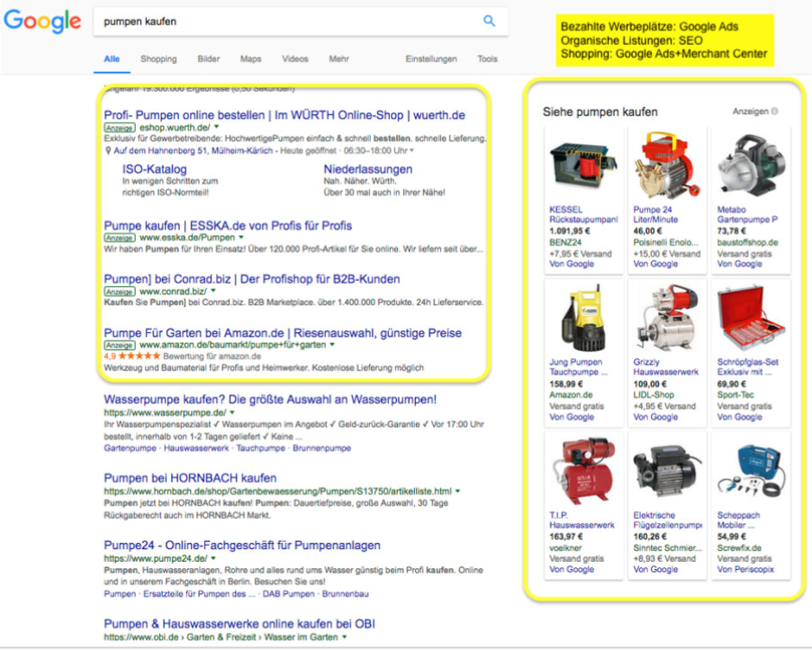Viewport: 812px width, 651px height.
Task: Click the location pin beside Auf dem Hahnenberg
Action: pos(108,150)
